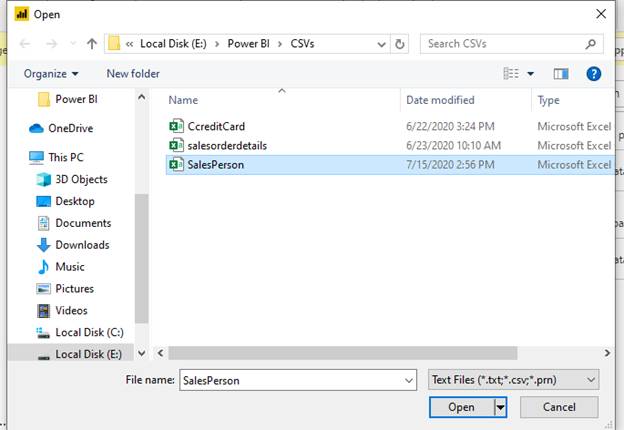Click the Videos film icon
624x430 pixels.
point(43,310)
